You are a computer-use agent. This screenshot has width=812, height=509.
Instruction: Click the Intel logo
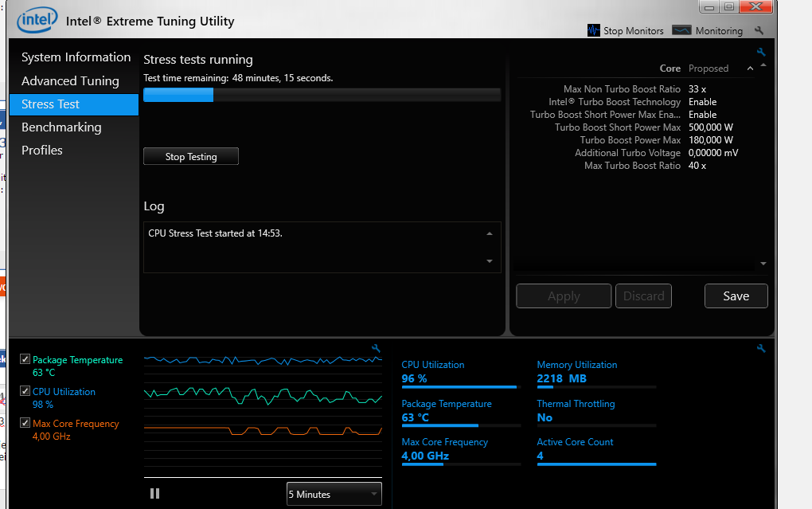[x=37, y=20]
